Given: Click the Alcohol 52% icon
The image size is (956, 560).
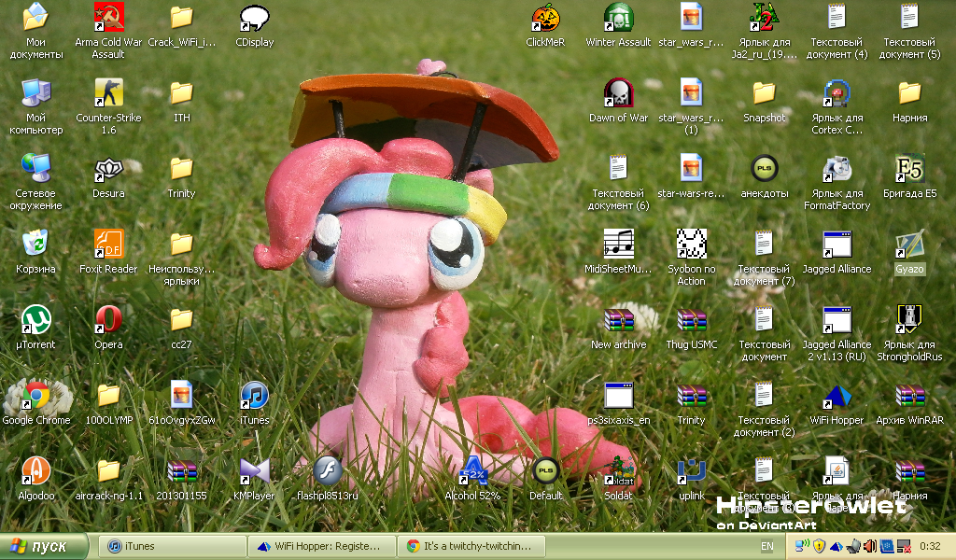Looking at the screenshot, I should pos(472,470).
